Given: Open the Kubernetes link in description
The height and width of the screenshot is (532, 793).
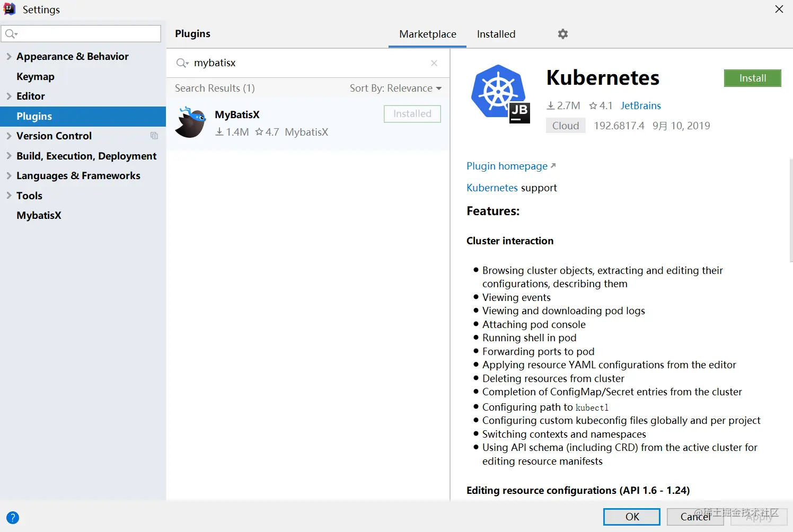Looking at the screenshot, I should click(492, 188).
